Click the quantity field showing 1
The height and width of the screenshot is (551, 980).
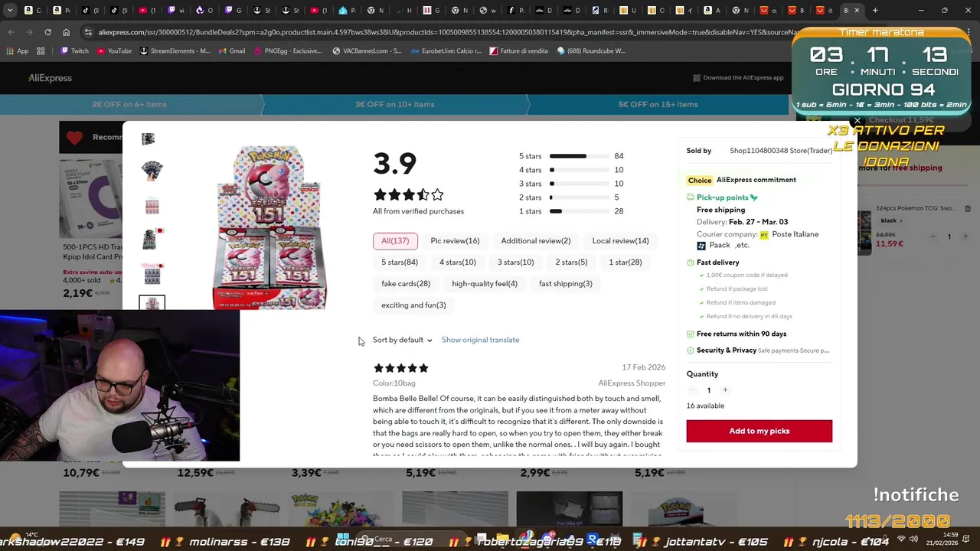tap(709, 390)
